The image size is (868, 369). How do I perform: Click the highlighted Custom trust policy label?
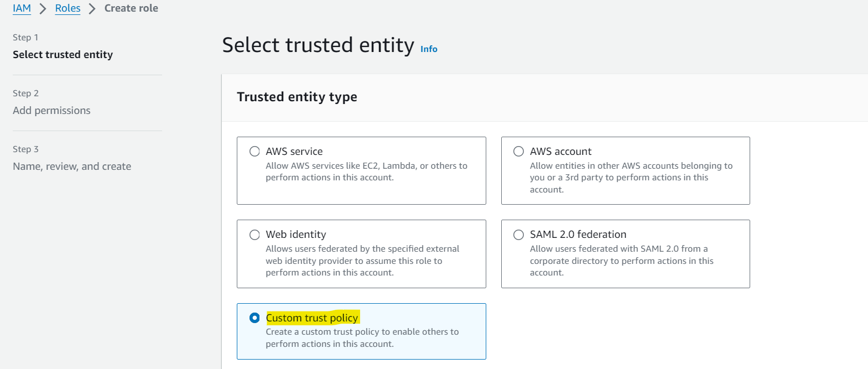tap(312, 318)
